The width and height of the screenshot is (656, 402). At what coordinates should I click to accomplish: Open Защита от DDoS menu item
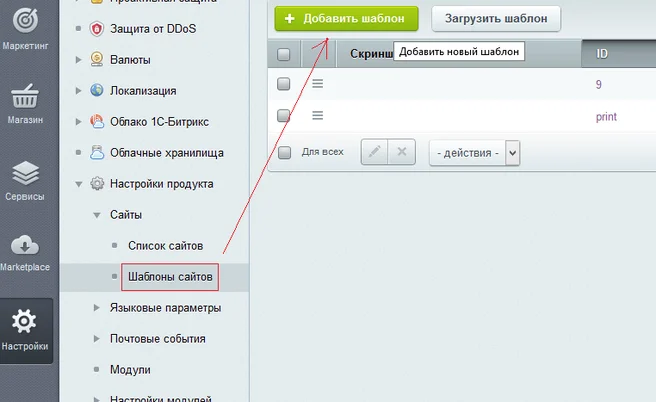coord(153,29)
